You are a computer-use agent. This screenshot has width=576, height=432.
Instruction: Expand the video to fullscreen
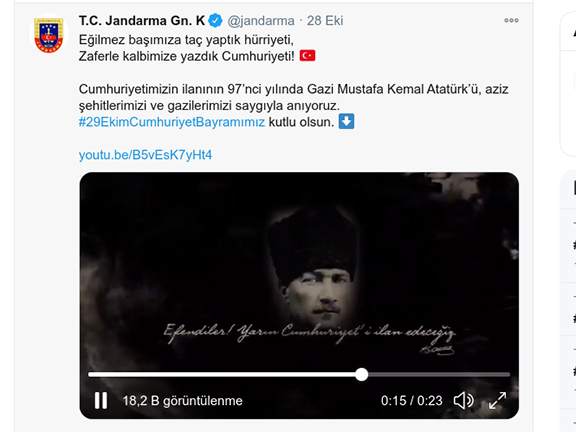(x=497, y=400)
